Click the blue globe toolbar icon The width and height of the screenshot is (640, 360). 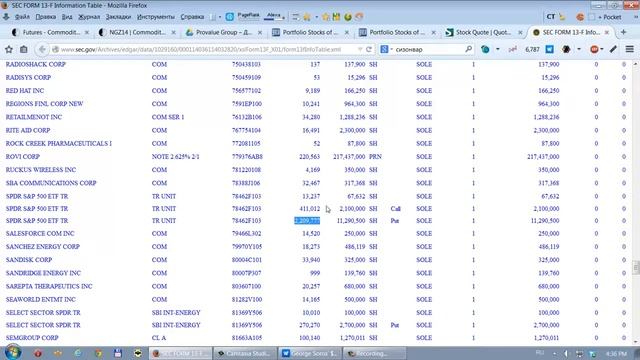pos(485,49)
